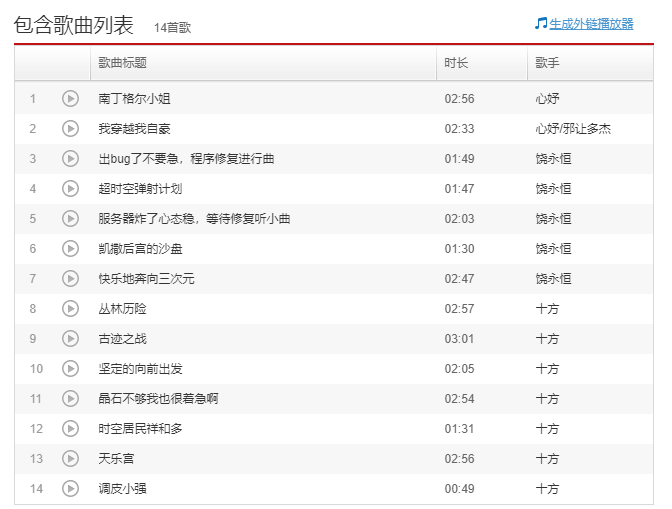The width and height of the screenshot is (672, 509).
Task: Play the last song 调皮小强
Action: 70,488
